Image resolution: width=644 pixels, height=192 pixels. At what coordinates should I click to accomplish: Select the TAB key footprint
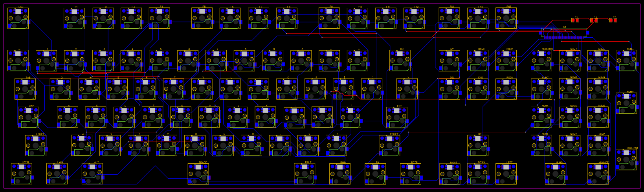click(25, 89)
